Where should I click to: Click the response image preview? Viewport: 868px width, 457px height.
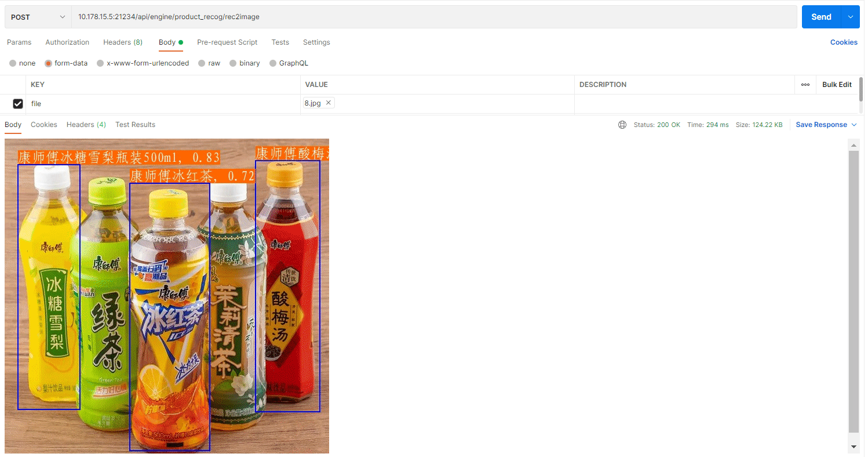pyautogui.click(x=167, y=296)
